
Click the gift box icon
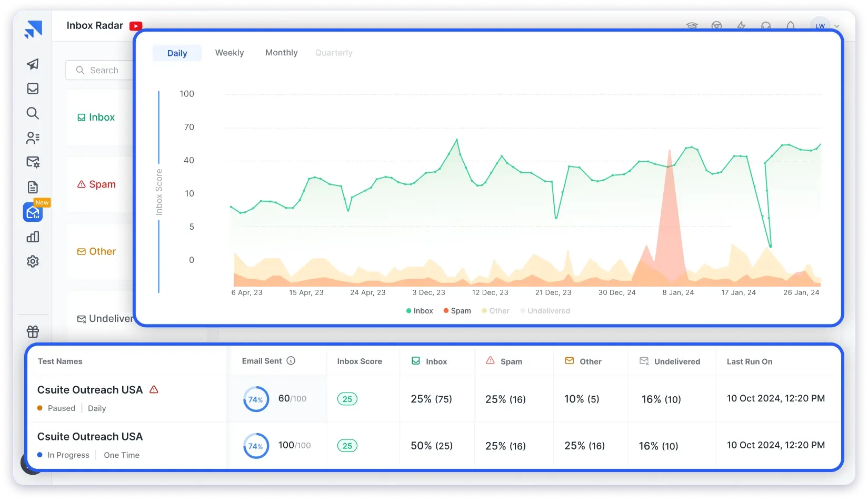pyautogui.click(x=33, y=331)
